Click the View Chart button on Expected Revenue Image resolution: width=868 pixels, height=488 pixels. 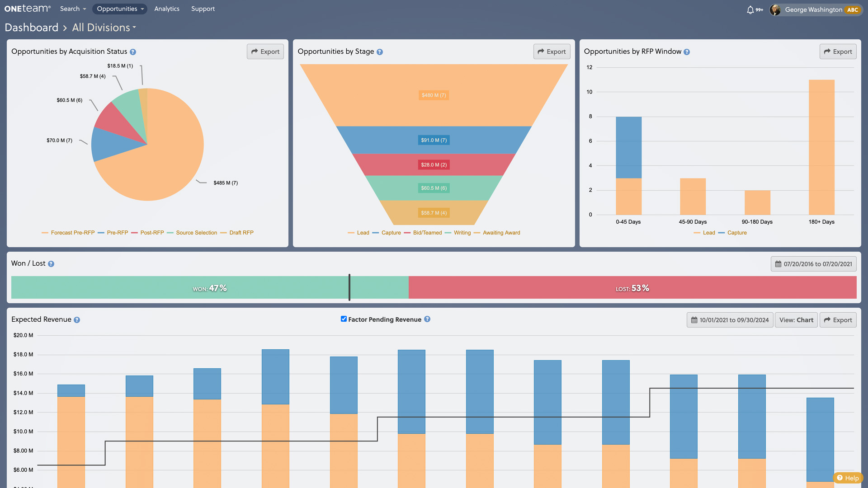tap(797, 319)
